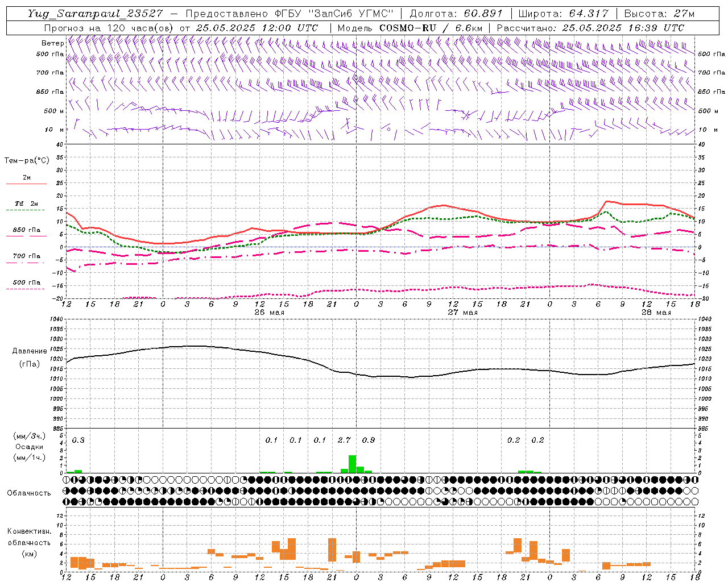Click the Td 2м legend entry
Viewport: 728px width, 582px height.
(x=27, y=203)
